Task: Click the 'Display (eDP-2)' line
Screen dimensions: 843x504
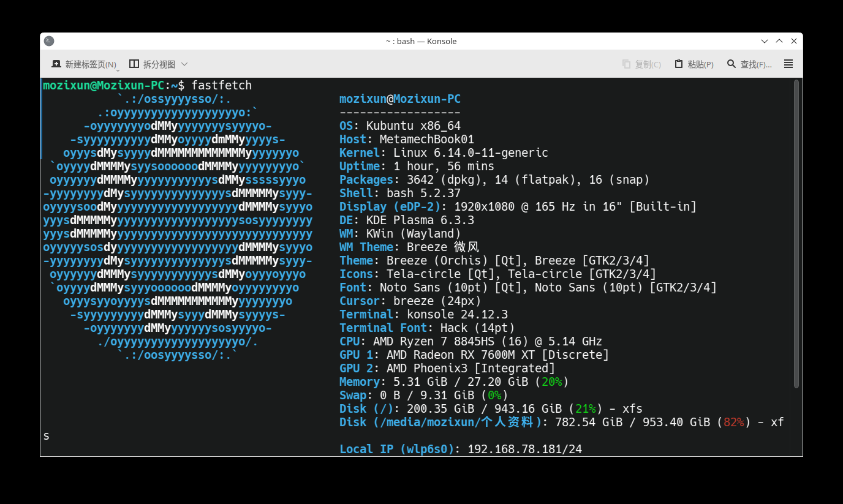Action: coord(518,206)
